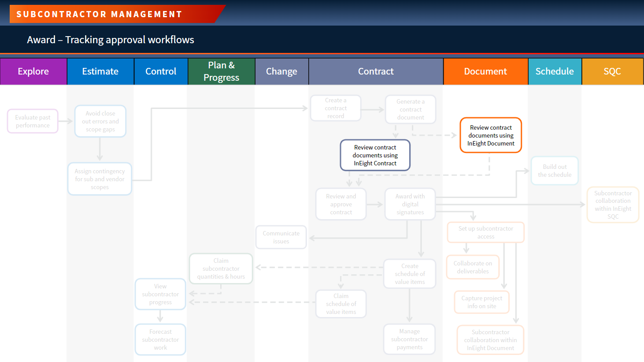Click the Review and approve contract box

click(x=341, y=204)
